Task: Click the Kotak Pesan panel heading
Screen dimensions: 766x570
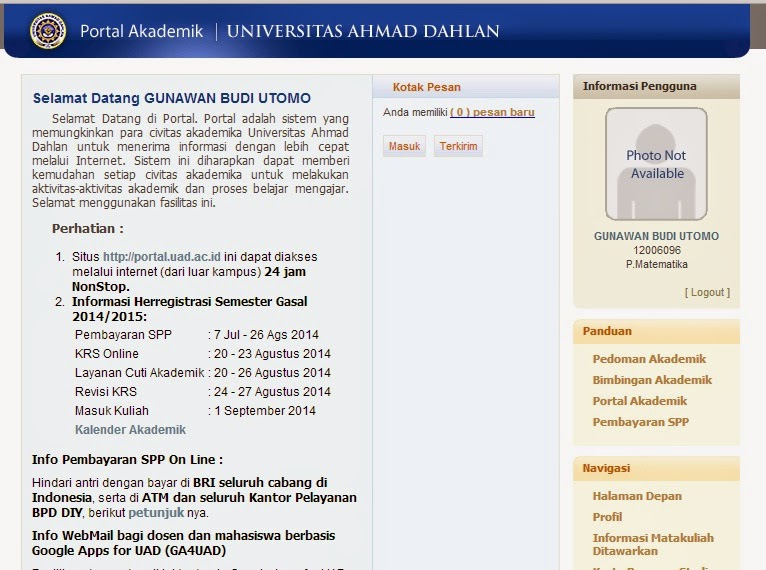Action: pos(426,87)
